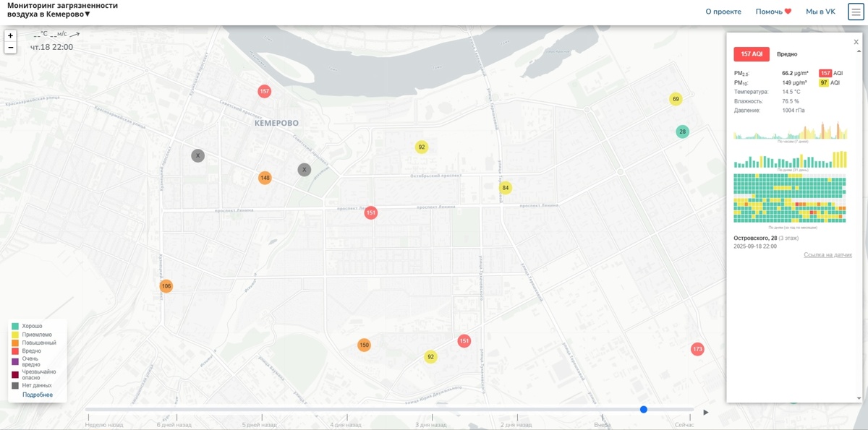Viewport: 868px width, 430px height.
Task: Click the yellow Приемлемо legend swatch
Action: [x=15, y=335]
